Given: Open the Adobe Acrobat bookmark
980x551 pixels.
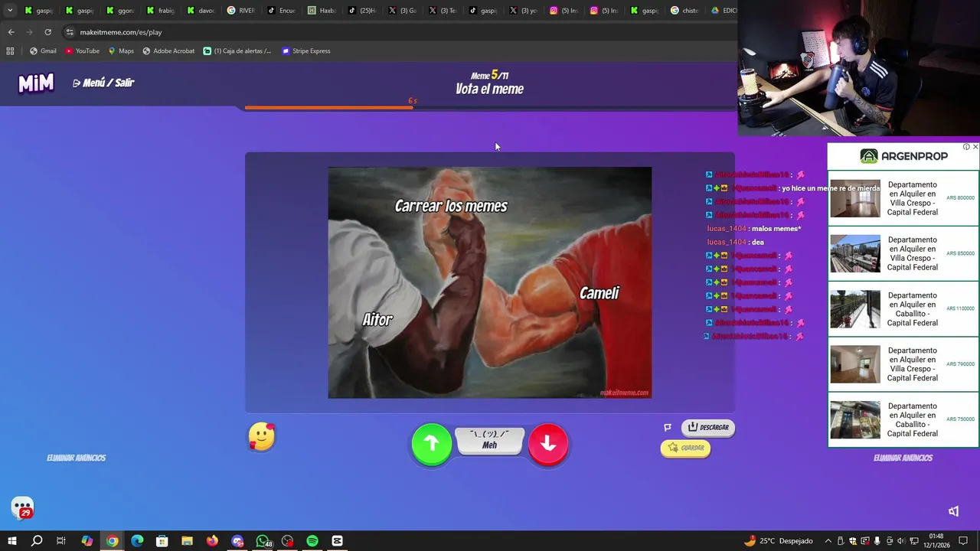Looking at the screenshot, I should point(168,51).
